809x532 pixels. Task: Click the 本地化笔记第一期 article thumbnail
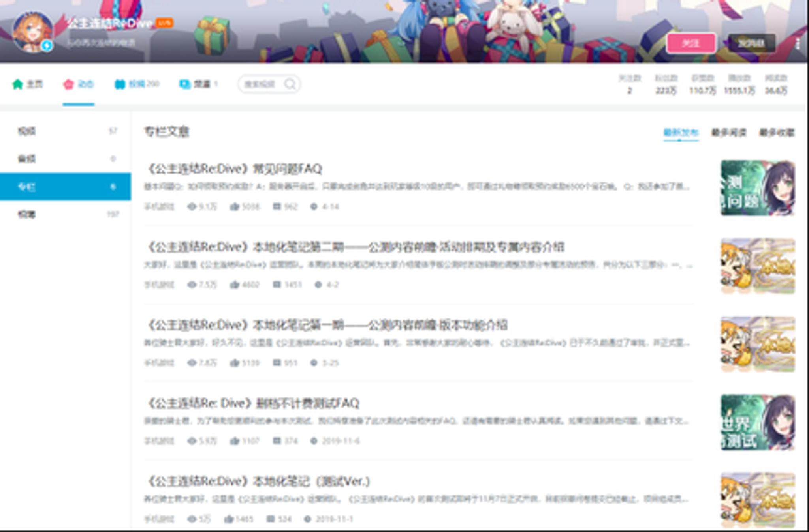[758, 344]
